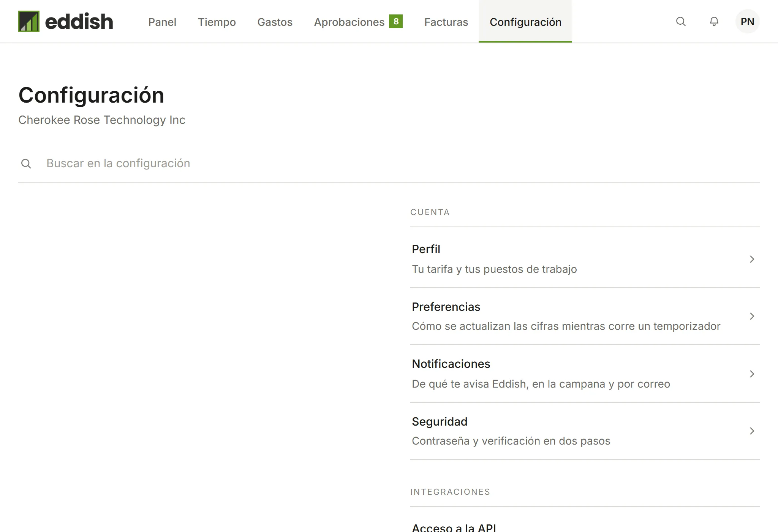Switch to the Tiempo tab
The height and width of the screenshot is (532, 778).
click(x=217, y=22)
